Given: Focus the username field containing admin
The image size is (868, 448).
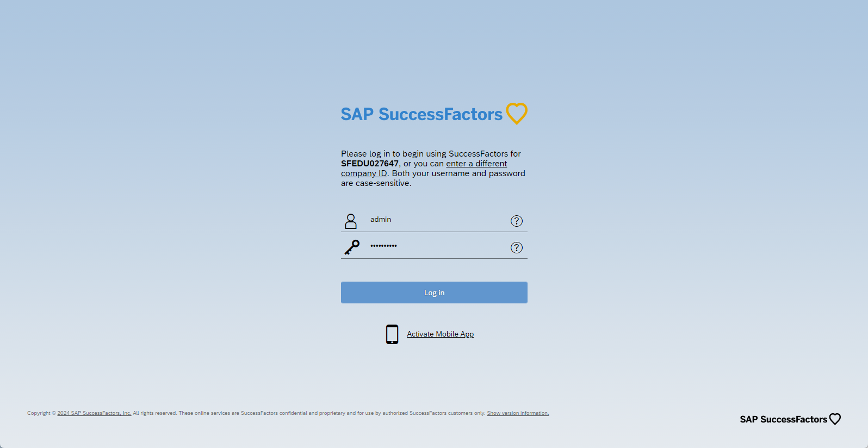Looking at the screenshot, I should 435,220.
